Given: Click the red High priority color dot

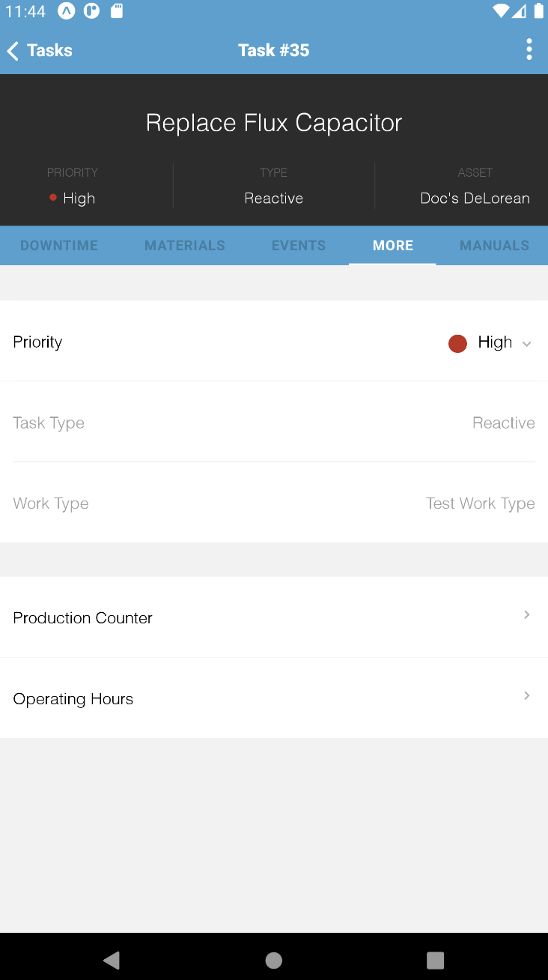Looking at the screenshot, I should pyautogui.click(x=457, y=343).
